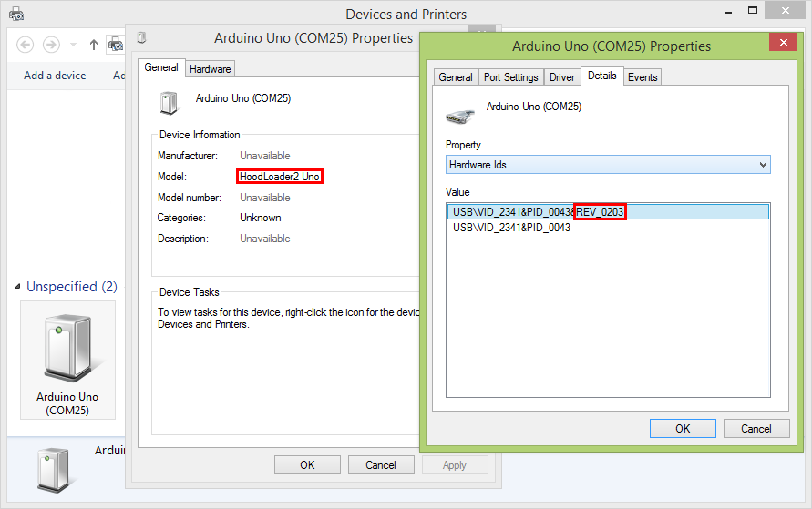Open the Events tab
Viewport: 812px width, 509px height.
coord(642,77)
